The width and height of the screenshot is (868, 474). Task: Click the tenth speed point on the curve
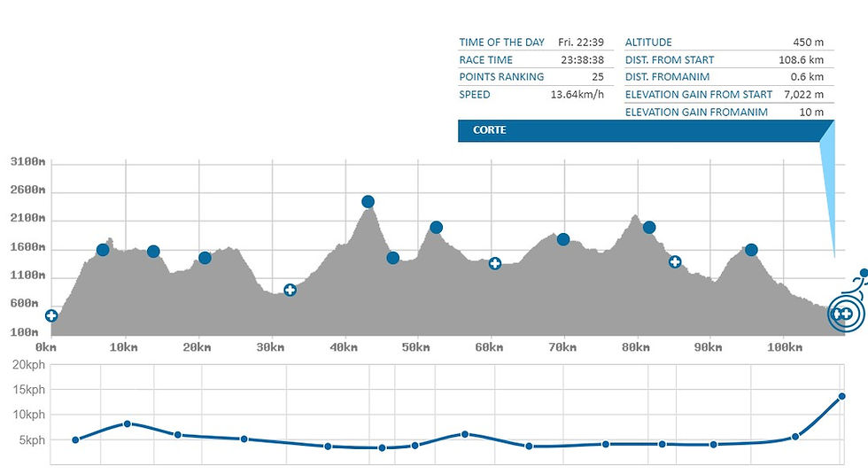606,444
